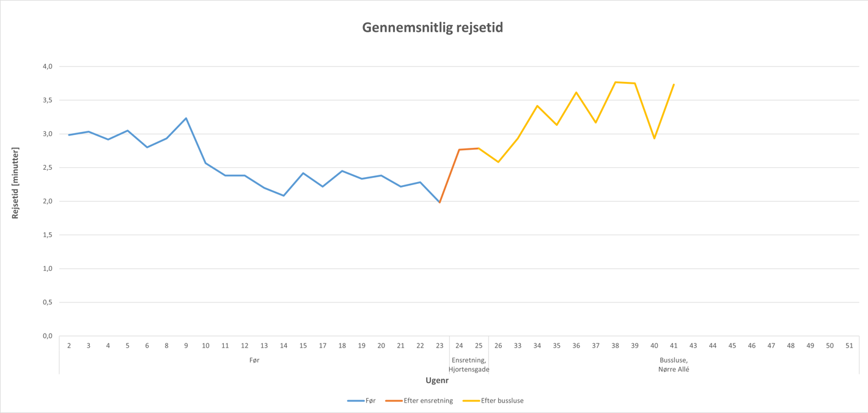Screen dimensions: 868x413
Task: Click the blue line's peak at week 9
Action: 186,119
